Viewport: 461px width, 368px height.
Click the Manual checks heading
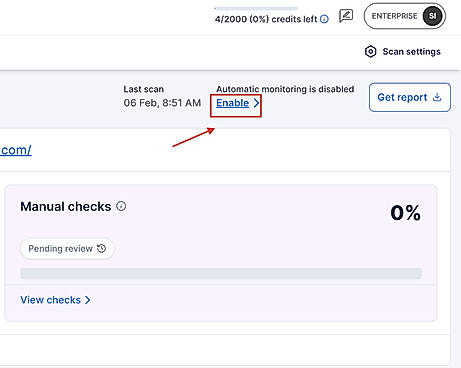point(66,207)
